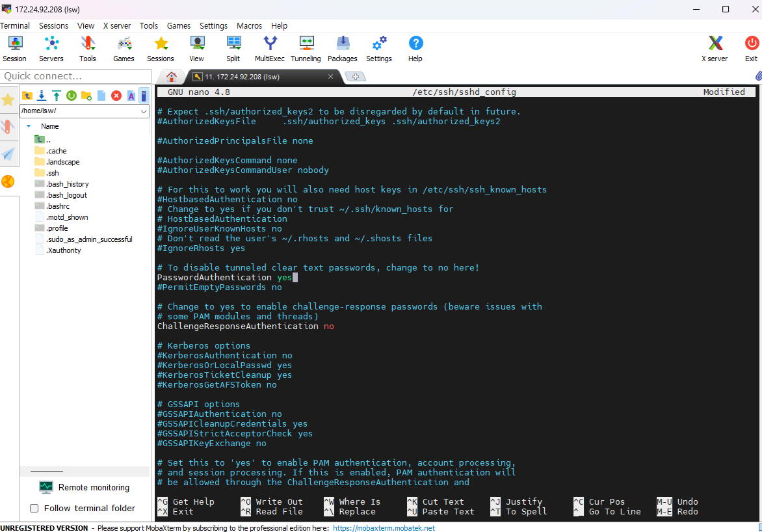Image resolution: width=762 pixels, height=532 pixels.
Task: Open the Terminal menu
Action: 15,26
